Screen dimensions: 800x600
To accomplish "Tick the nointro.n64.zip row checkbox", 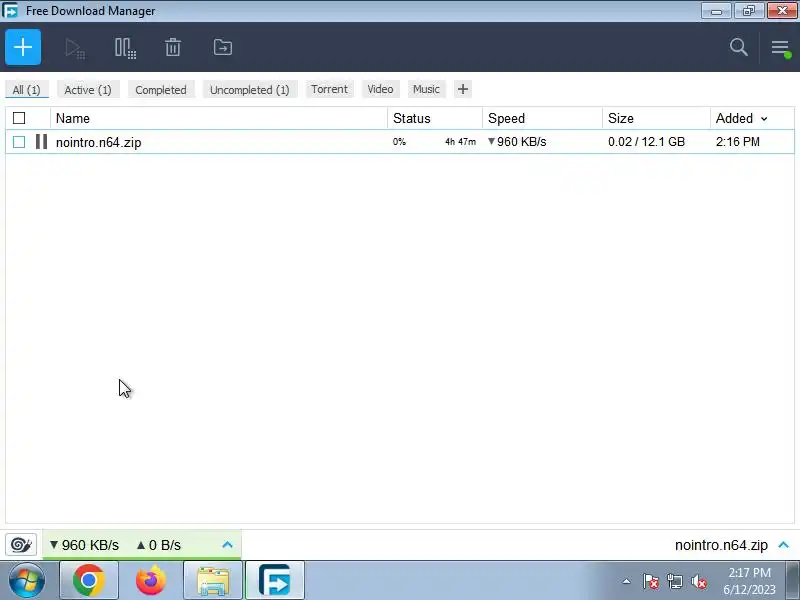I will (19, 142).
